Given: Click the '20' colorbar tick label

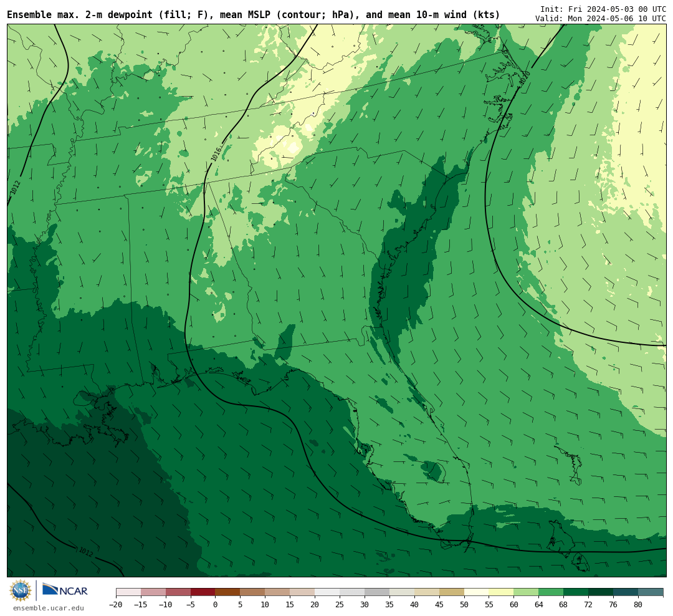Looking at the screenshot, I should coord(315,604).
